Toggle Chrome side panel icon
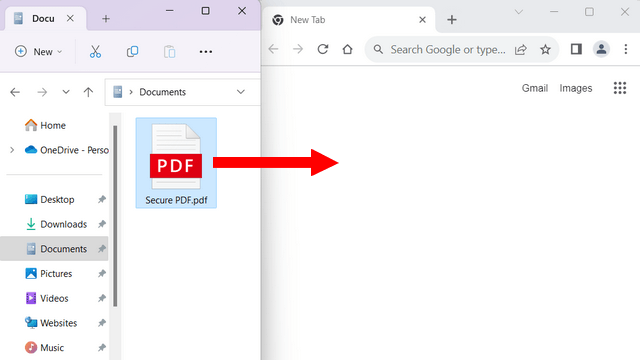The image size is (640, 360). pyautogui.click(x=576, y=49)
